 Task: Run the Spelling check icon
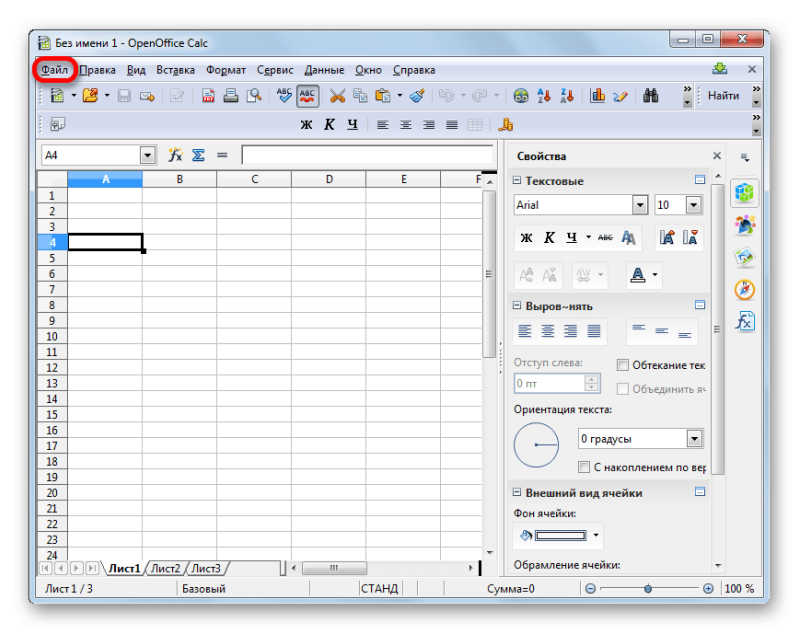(x=284, y=95)
